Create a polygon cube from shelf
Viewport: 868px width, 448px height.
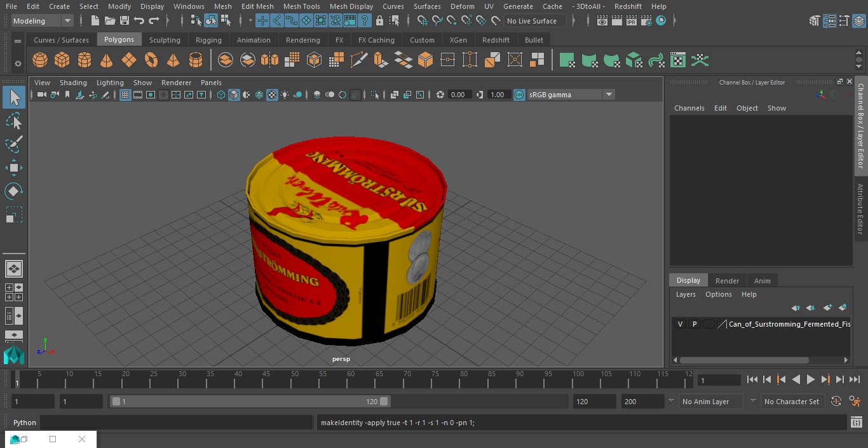coord(62,60)
